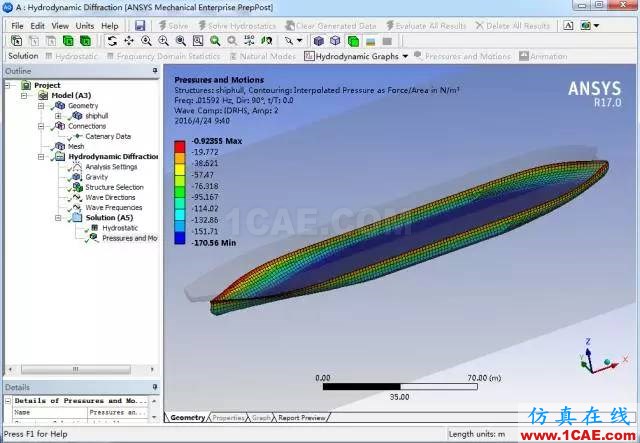Viewport: 640px width, 443px height.
Task: Collapse the Hydrodynamic Diffraction node
Action: click(41, 157)
